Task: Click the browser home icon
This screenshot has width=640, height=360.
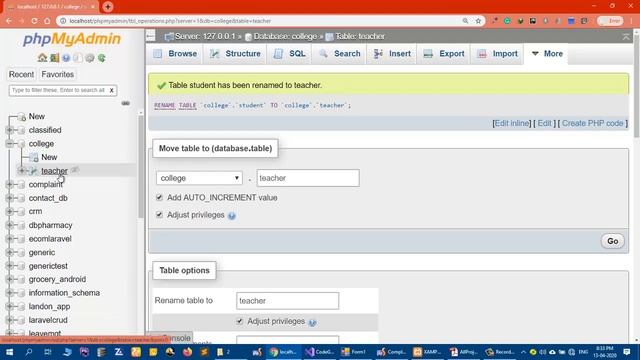Action: tap(47, 21)
